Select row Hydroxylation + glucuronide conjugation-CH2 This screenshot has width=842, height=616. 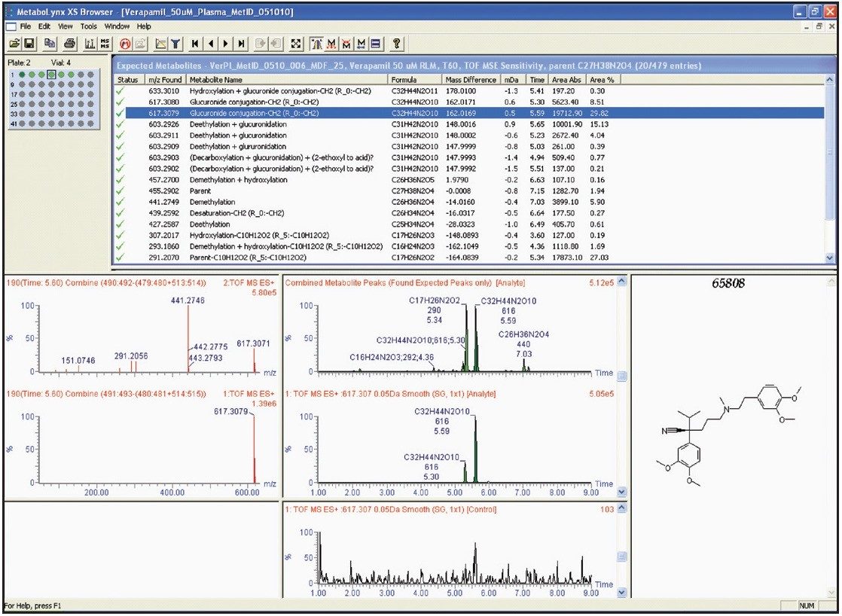click(x=469, y=91)
